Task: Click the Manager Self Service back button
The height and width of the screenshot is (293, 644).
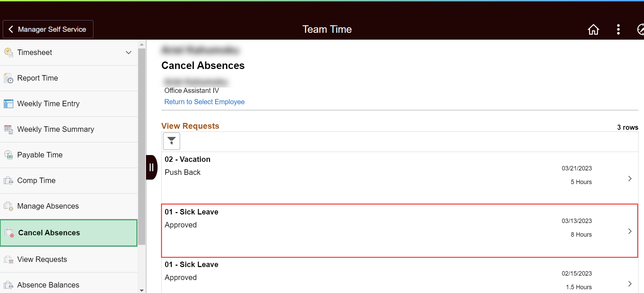Action: click(x=47, y=29)
